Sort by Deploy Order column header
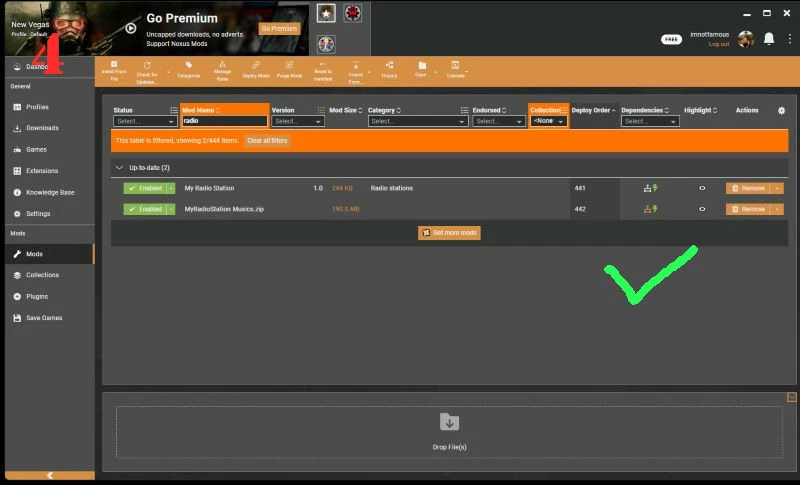This screenshot has width=800, height=485. click(x=593, y=110)
